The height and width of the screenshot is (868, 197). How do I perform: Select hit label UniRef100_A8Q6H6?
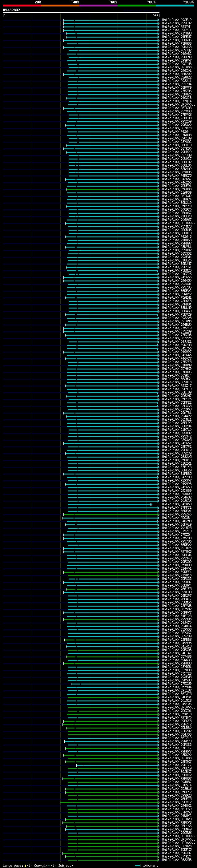click(x=176, y=40)
